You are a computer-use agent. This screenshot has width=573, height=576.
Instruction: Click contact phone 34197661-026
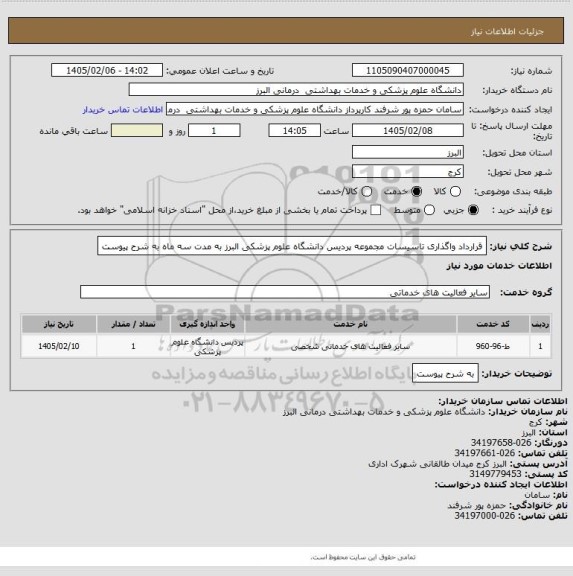coord(484,453)
